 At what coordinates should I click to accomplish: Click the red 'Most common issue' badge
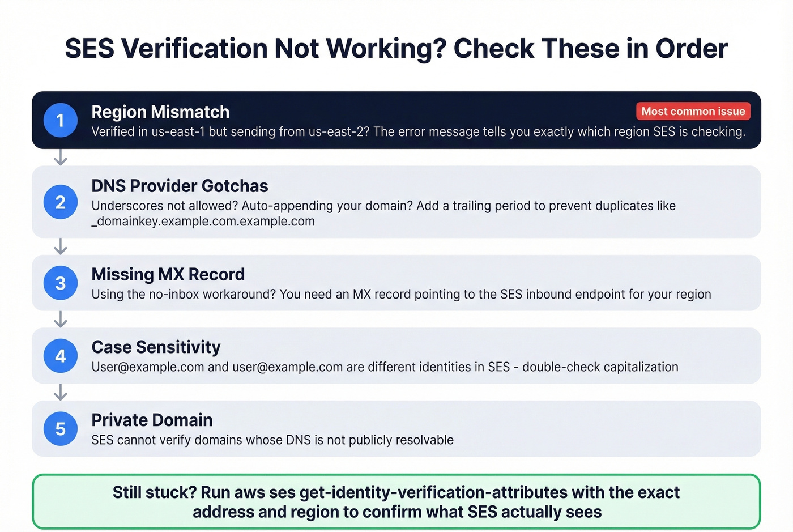693,111
